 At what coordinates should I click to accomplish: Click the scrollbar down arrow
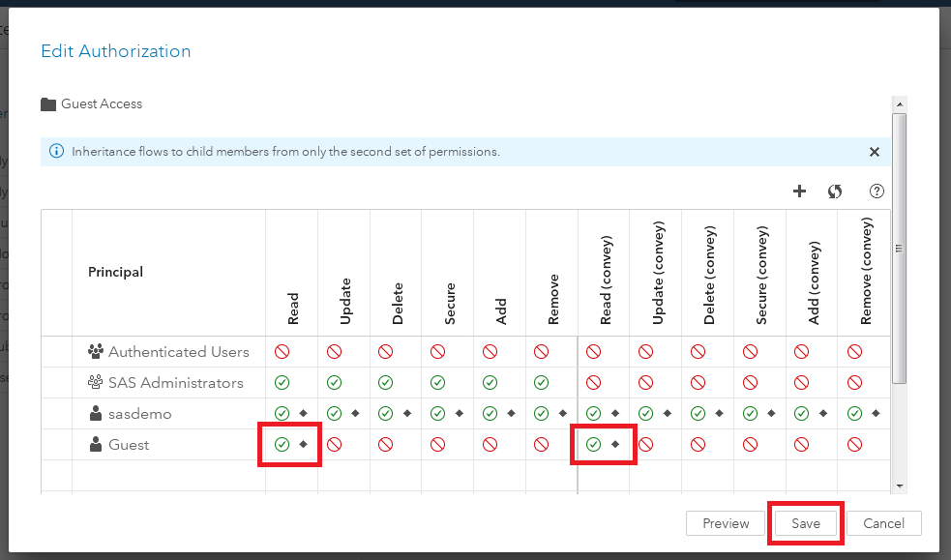pos(900,486)
